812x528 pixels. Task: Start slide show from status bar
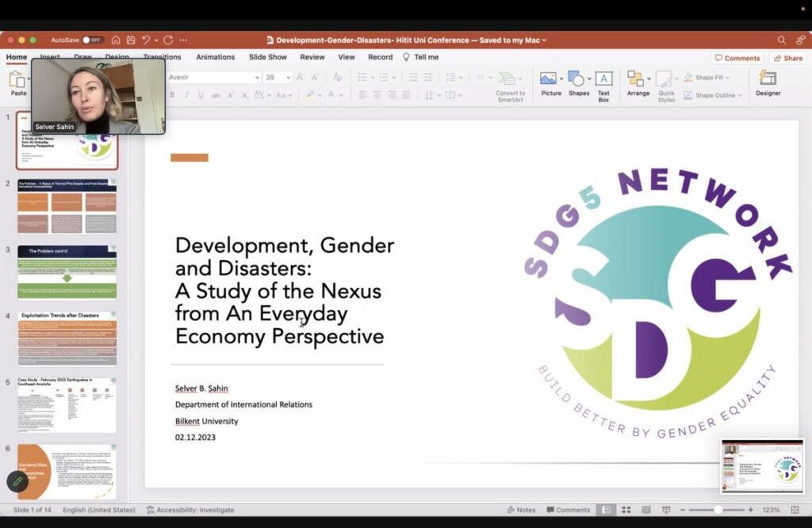pyautogui.click(x=665, y=510)
